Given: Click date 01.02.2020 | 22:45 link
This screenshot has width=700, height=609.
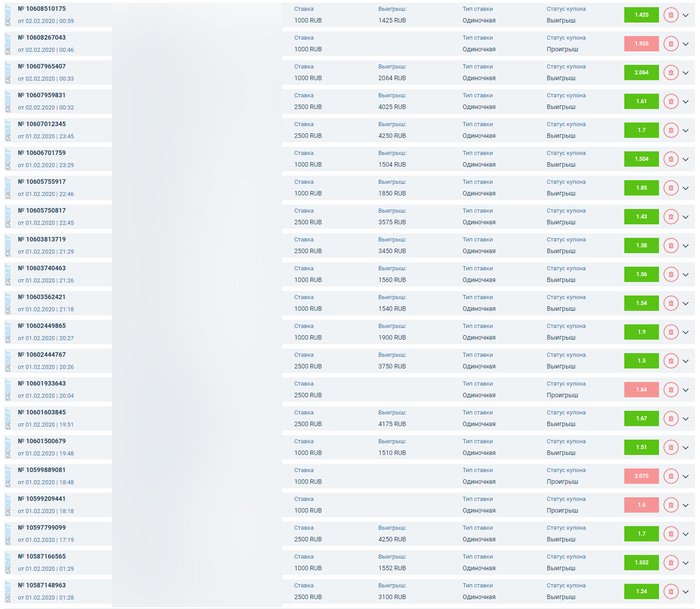Looking at the screenshot, I should pos(46,223).
